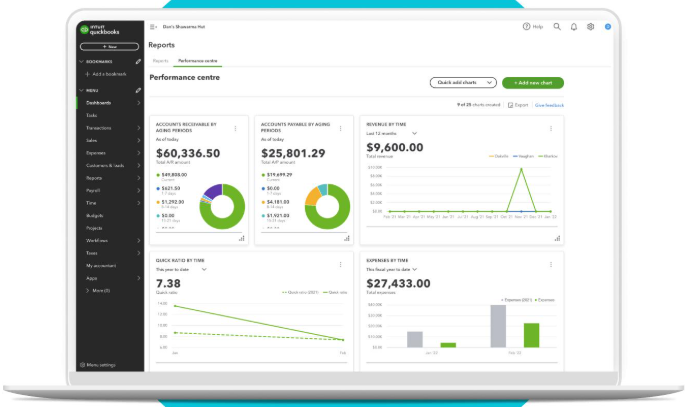
Task: Click the Help question mark icon
Action: pos(527,27)
